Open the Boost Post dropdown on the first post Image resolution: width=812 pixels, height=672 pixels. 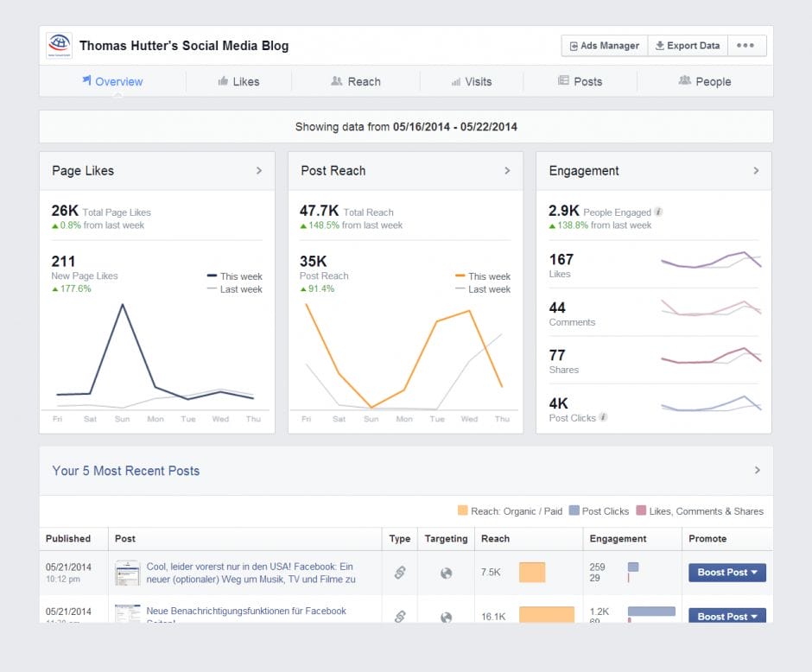tap(726, 572)
